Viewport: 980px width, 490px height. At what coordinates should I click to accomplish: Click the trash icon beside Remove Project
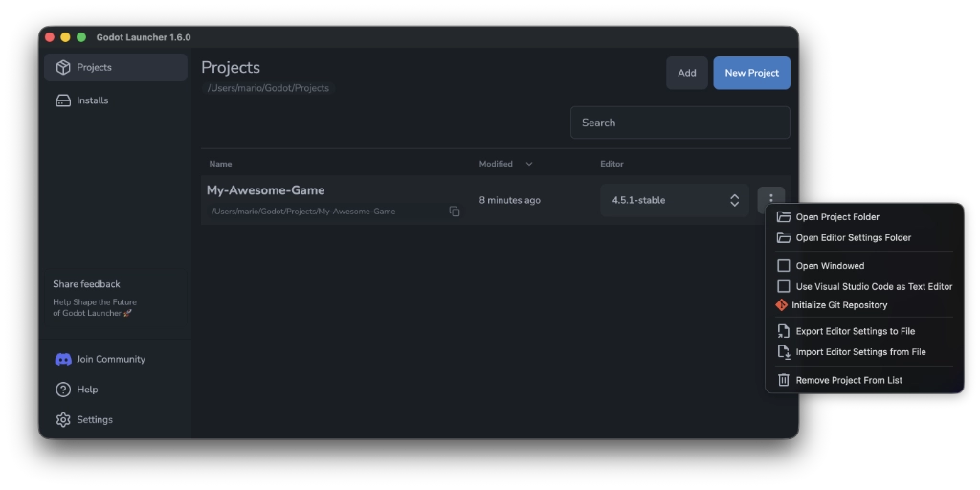[x=783, y=380]
